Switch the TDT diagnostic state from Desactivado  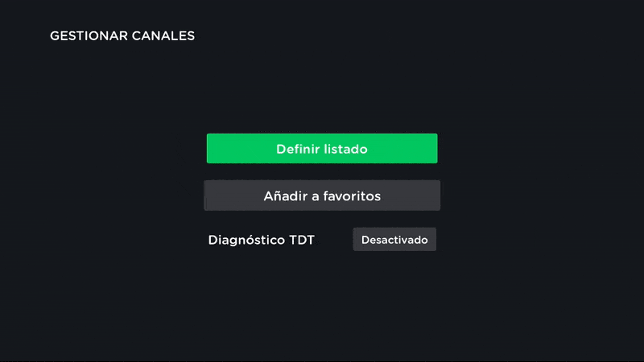394,240
